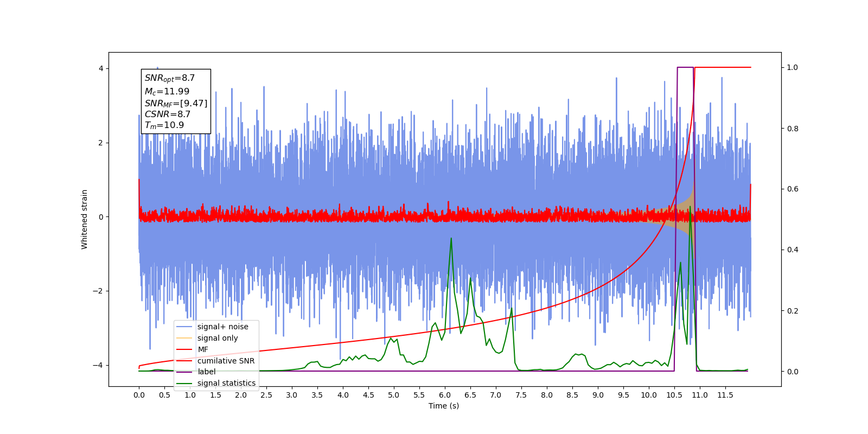Click the 5.5 tick on the time axis

(419, 395)
